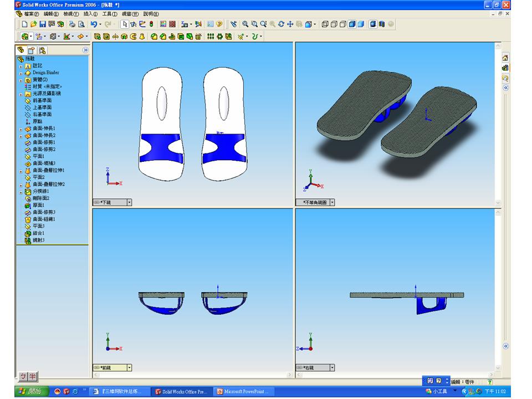Toggle Shaded display mode
Screen dimensions: 532x399
click(361, 24)
